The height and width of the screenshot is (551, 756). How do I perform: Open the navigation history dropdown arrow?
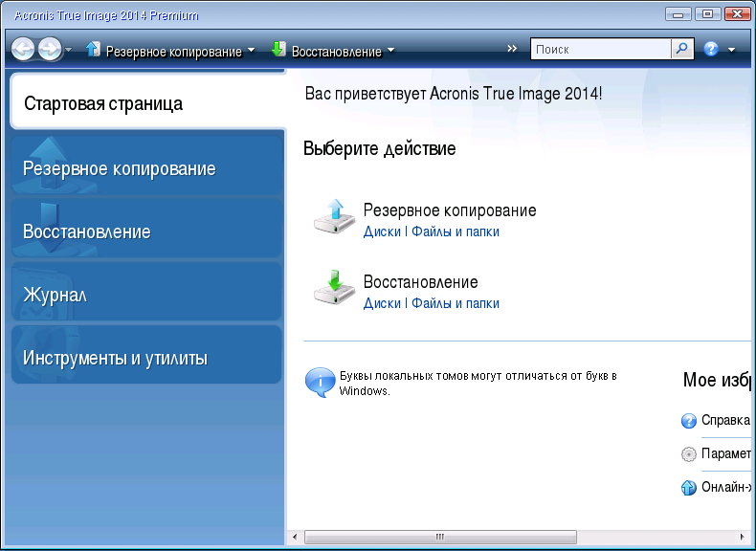[69, 49]
